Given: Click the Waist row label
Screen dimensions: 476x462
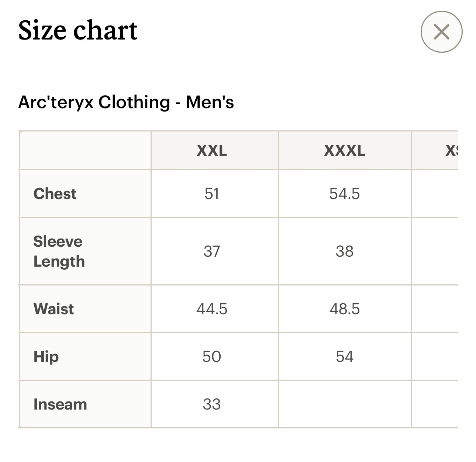Looking at the screenshot, I should click(x=53, y=309).
